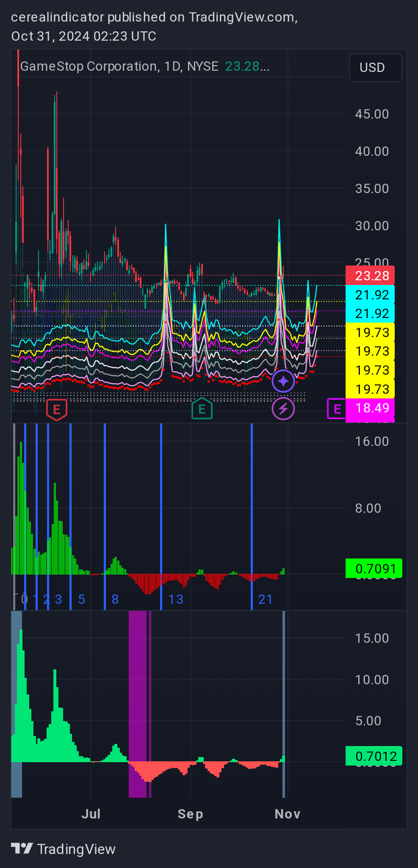Image resolution: width=418 pixels, height=868 pixels.
Task: Click the Jul label on time axis
Action: point(91,814)
